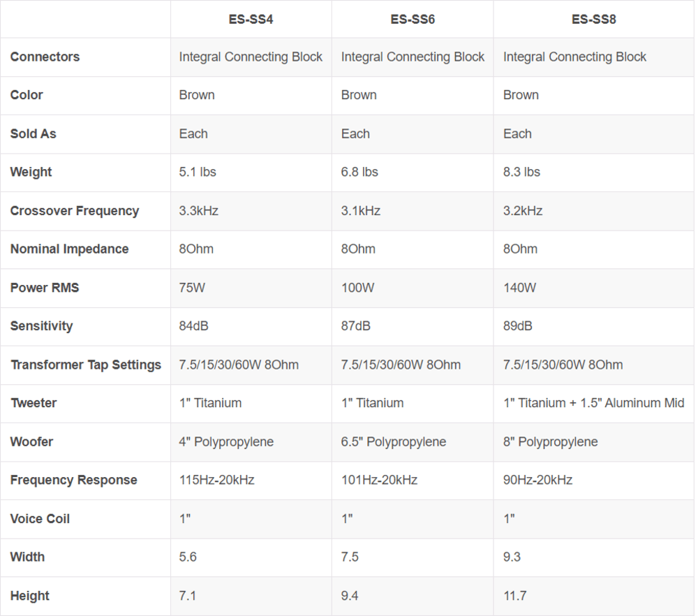Click the Sold As row label
Screen dimensions: 698x616
pos(33,133)
